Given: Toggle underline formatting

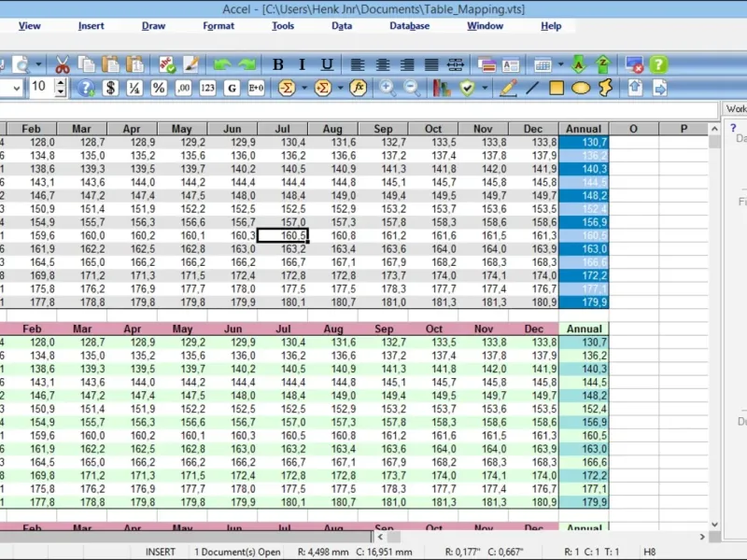Looking at the screenshot, I should (327, 64).
